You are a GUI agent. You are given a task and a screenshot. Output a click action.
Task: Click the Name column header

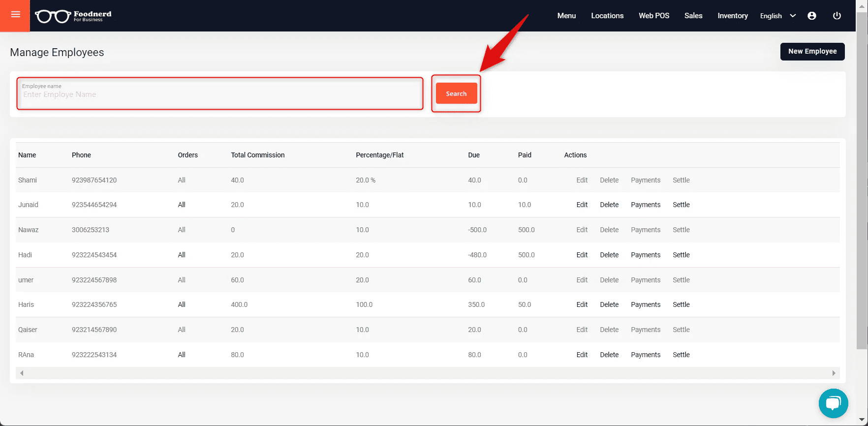(x=27, y=155)
